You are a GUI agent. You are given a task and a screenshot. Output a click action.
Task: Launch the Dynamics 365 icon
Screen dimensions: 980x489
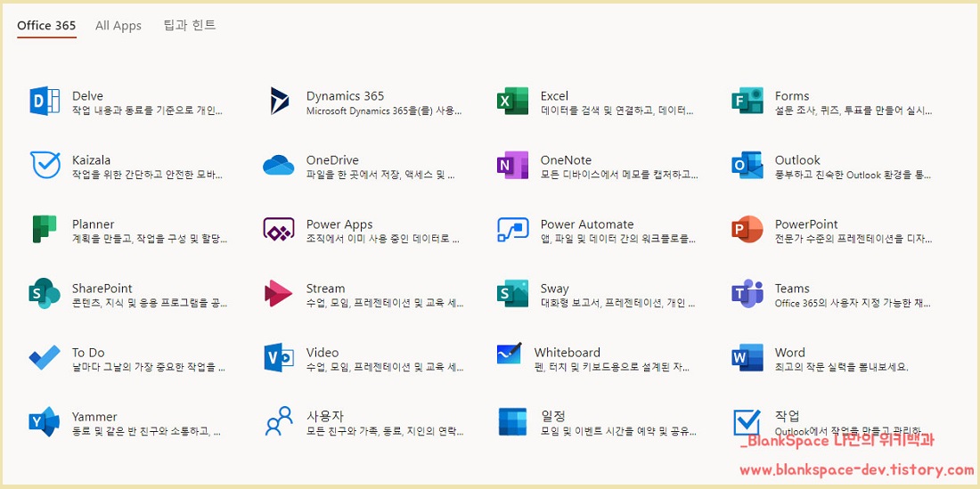[x=280, y=102]
